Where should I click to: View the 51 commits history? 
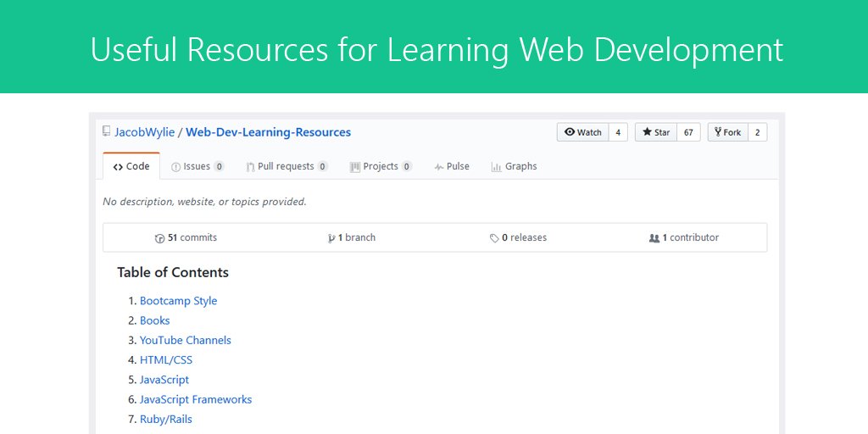186,237
